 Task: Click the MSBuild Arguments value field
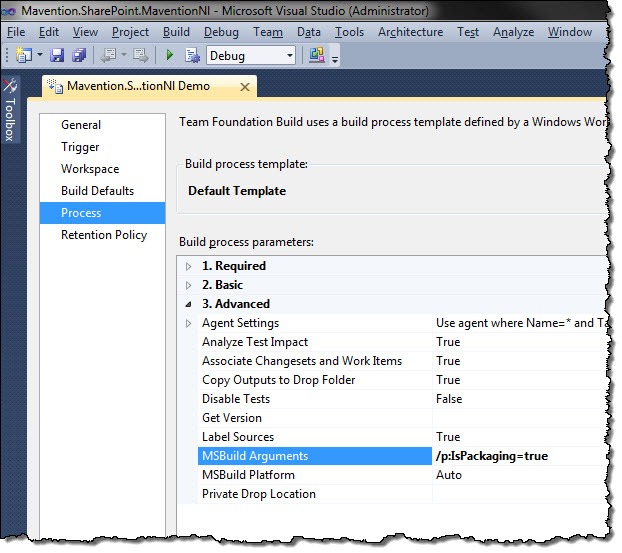click(519, 456)
